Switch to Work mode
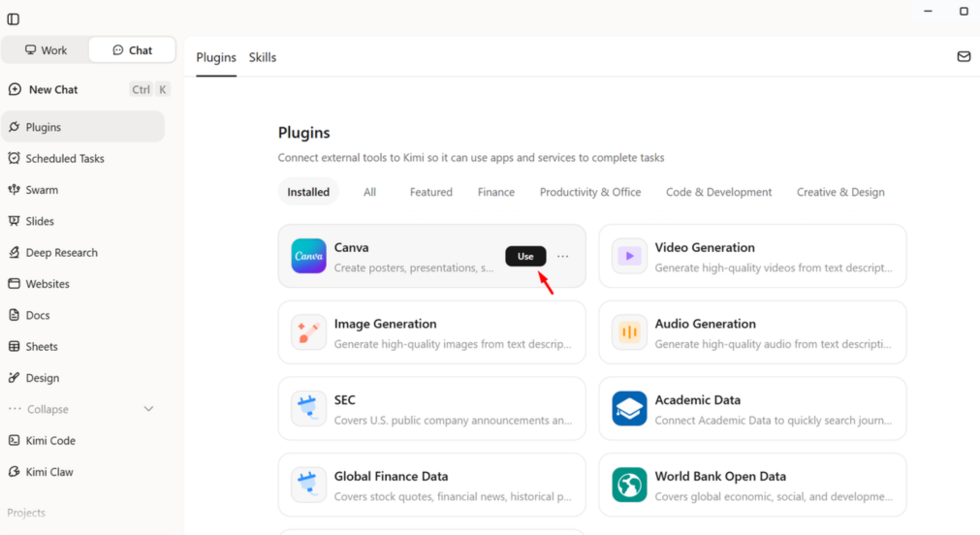980x535 pixels. tap(46, 50)
